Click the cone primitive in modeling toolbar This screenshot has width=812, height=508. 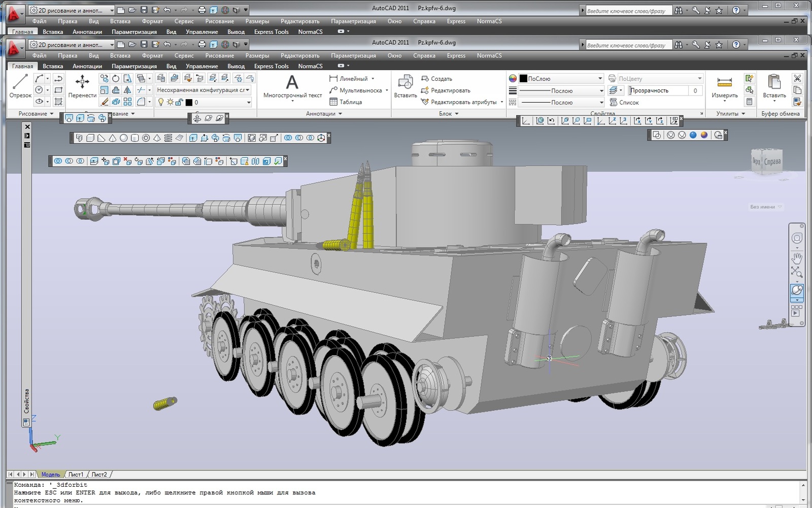[112, 138]
